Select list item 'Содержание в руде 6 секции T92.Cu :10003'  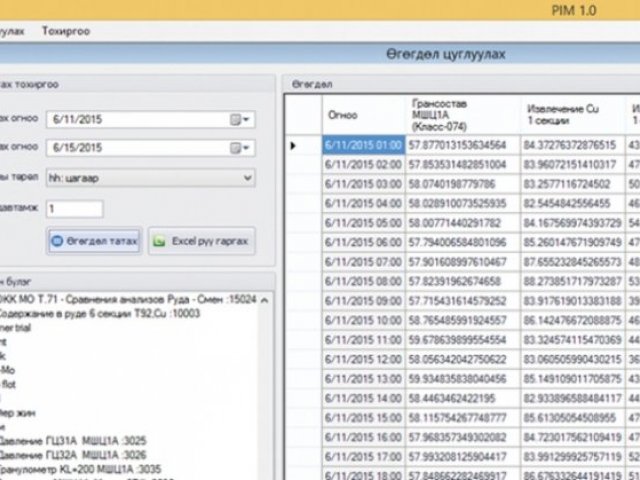point(100,313)
